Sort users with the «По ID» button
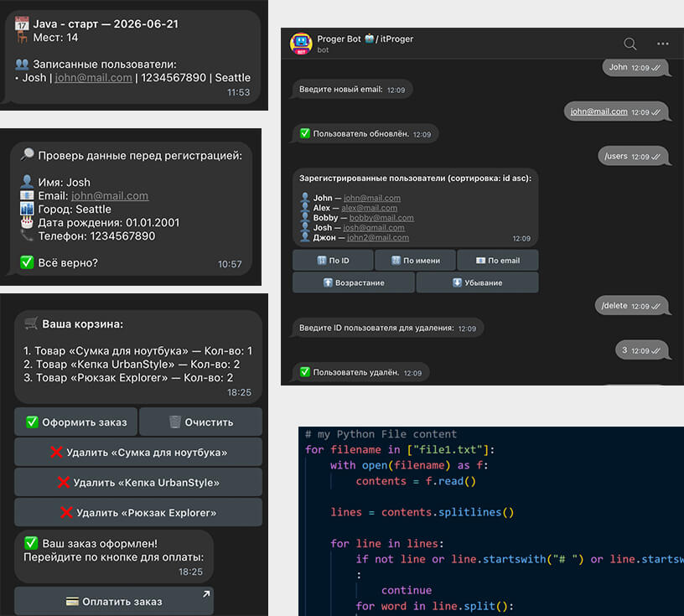 coord(333,261)
